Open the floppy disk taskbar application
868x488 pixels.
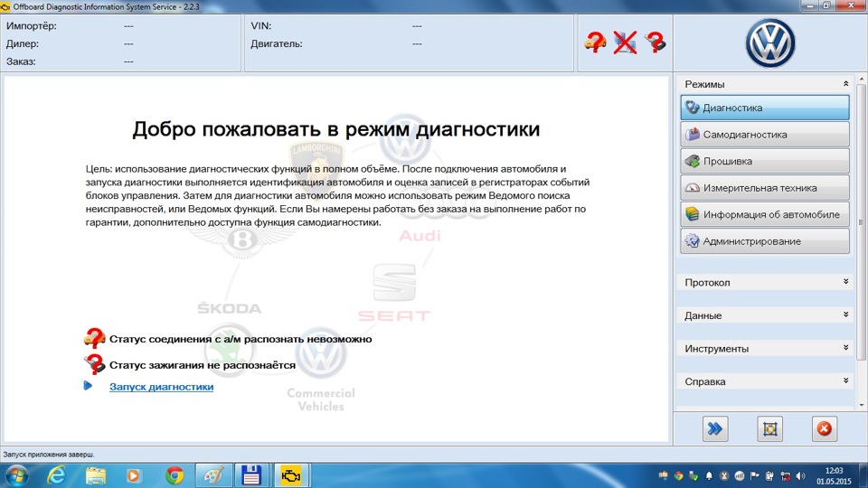point(251,475)
